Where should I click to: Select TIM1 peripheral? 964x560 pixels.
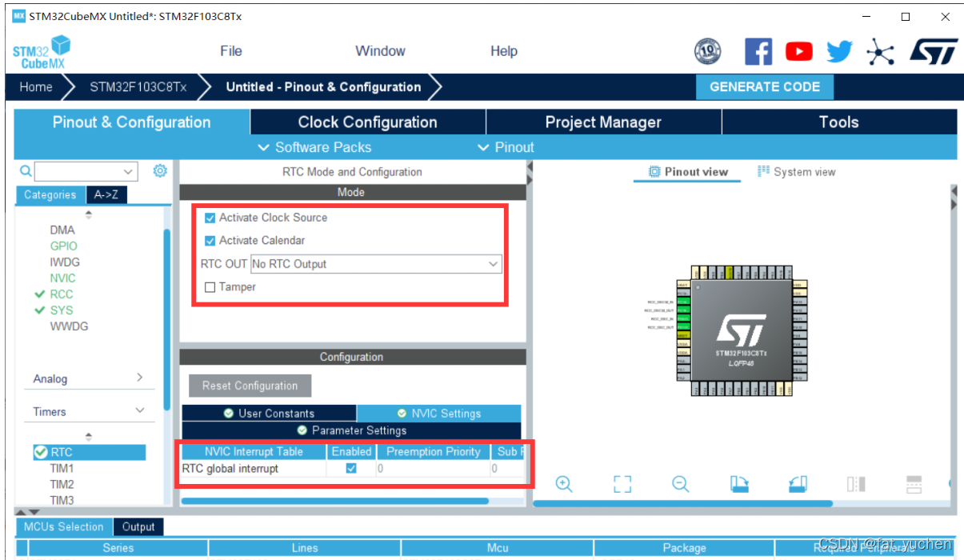click(x=62, y=468)
